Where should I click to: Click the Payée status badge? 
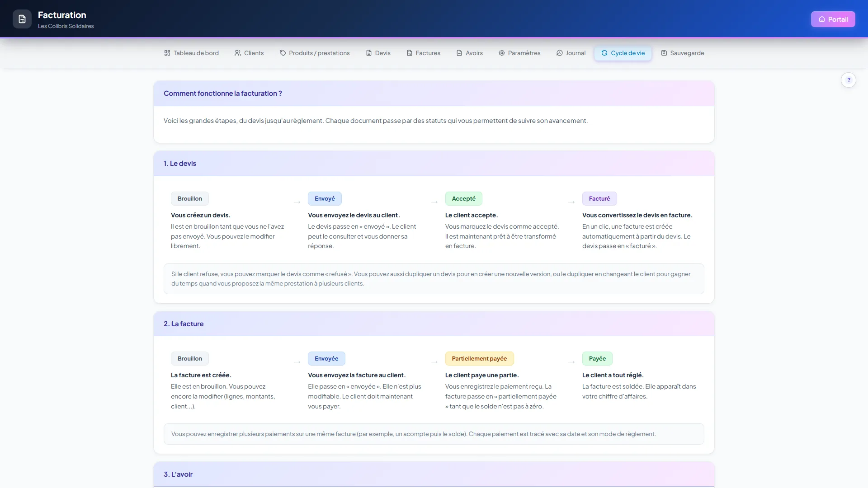pos(597,358)
